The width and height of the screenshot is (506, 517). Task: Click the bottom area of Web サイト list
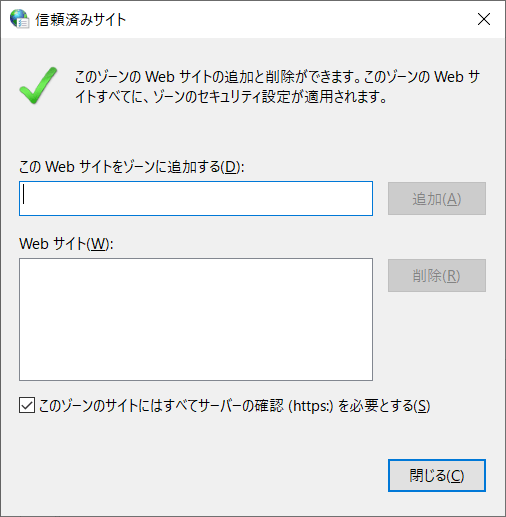[x=196, y=367]
